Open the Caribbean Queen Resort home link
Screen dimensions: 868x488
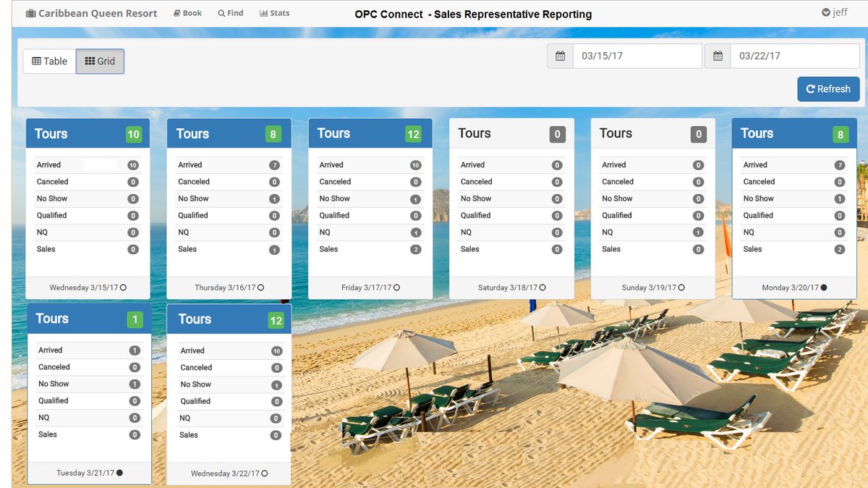[91, 13]
